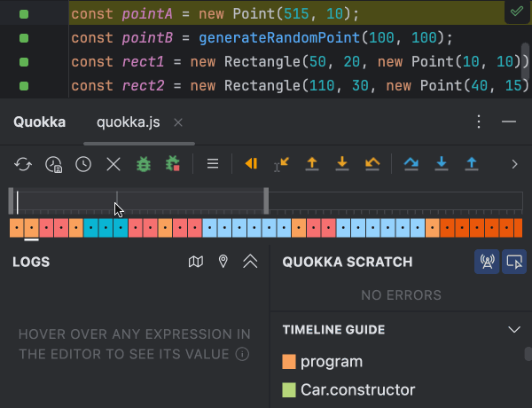Click the right handle of timeline range
Image resolution: width=532 pixels, height=408 pixels.
[266, 201]
